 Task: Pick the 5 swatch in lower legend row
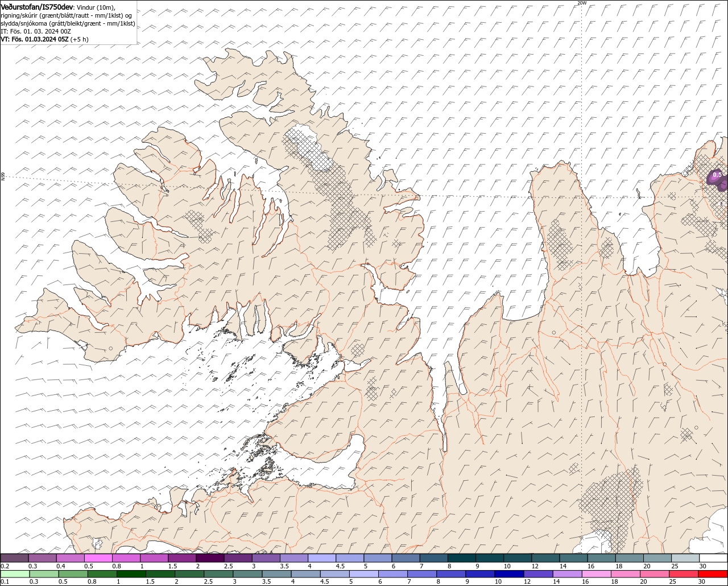pyautogui.click(x=364, y=573)
